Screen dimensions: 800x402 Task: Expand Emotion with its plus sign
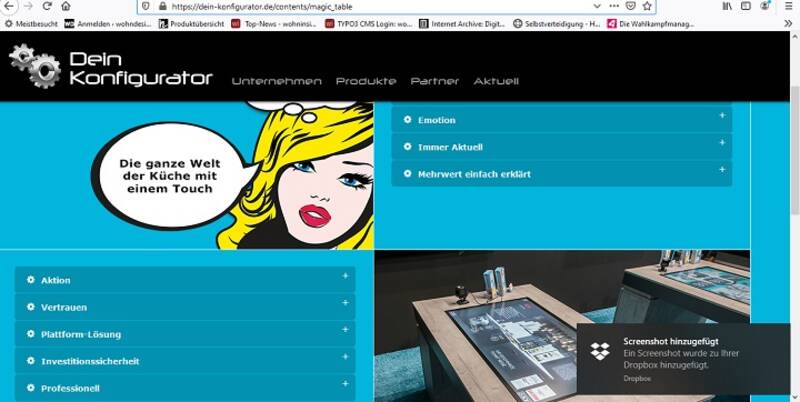click(722, 115)
